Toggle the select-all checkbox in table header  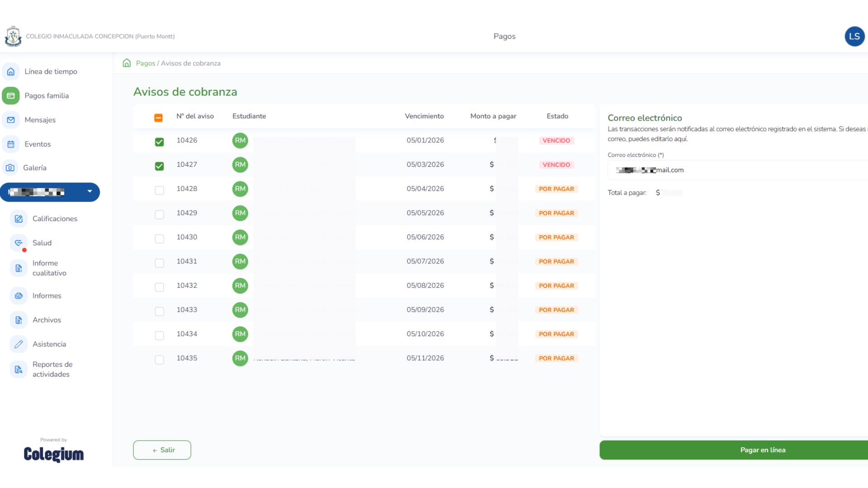158,118
